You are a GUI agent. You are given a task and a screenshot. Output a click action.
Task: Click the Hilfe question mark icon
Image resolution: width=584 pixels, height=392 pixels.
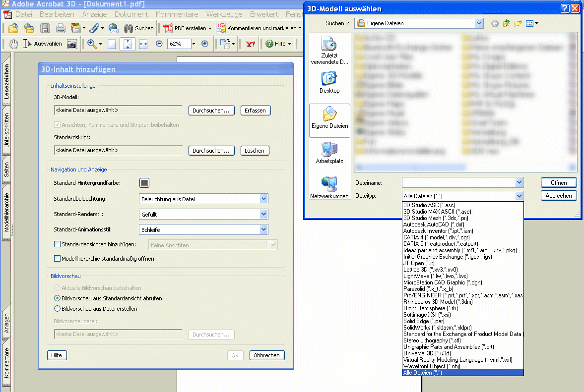[x=269, y=44]
